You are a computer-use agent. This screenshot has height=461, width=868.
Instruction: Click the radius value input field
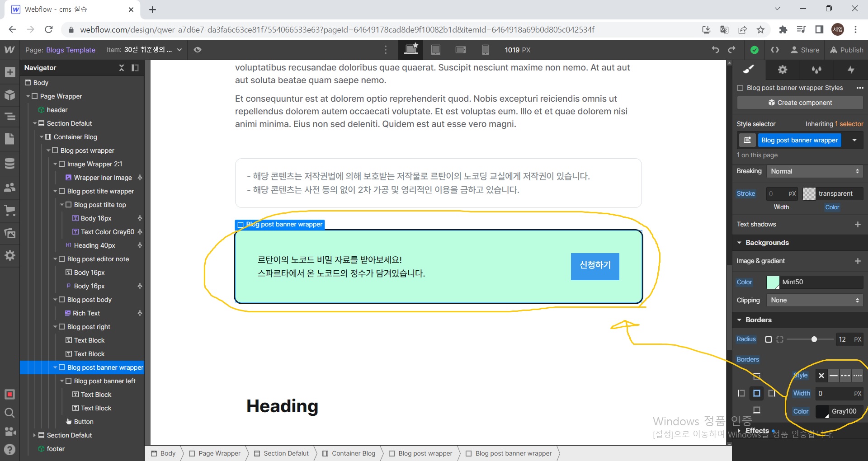coord(843,339)
